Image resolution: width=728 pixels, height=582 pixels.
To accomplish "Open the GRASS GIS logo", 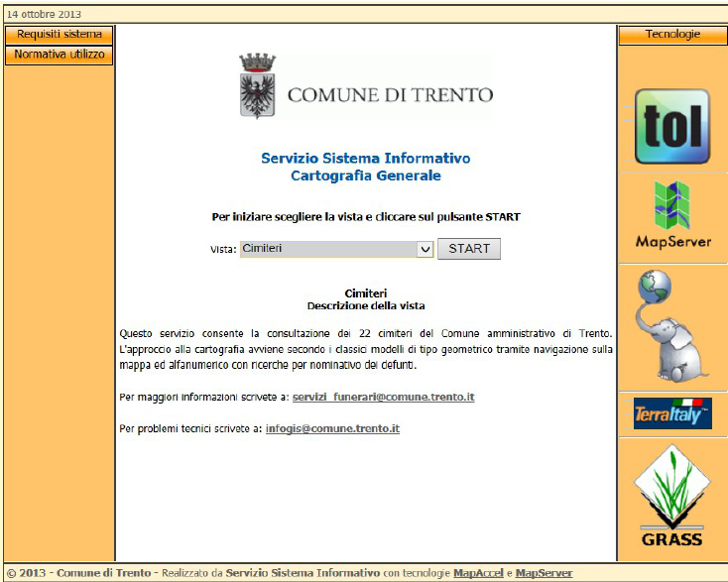I will coord(672,495).
